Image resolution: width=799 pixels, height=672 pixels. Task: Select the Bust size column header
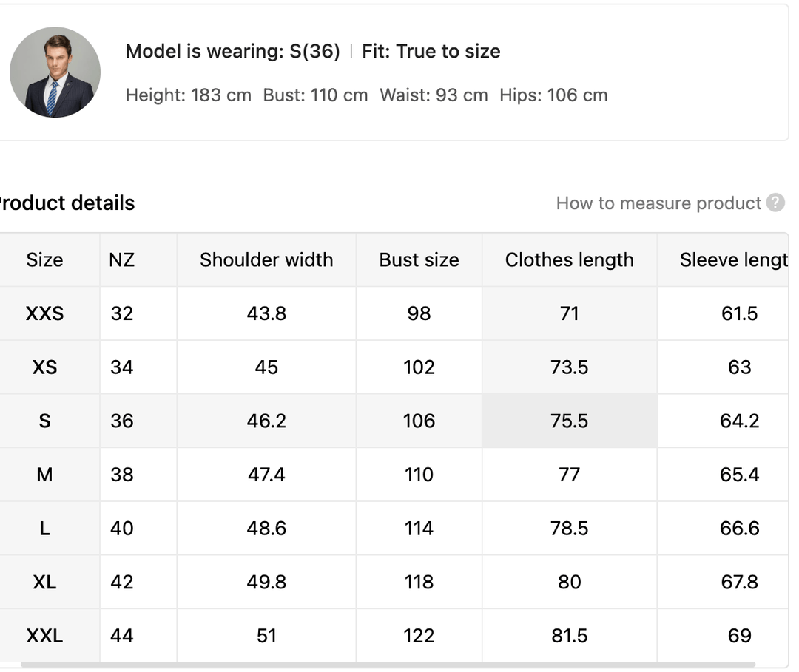point(419,260)
